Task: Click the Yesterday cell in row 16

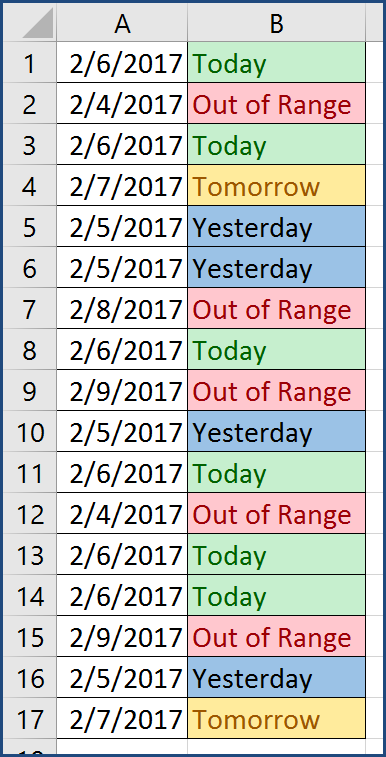Action: coord(276,677)
